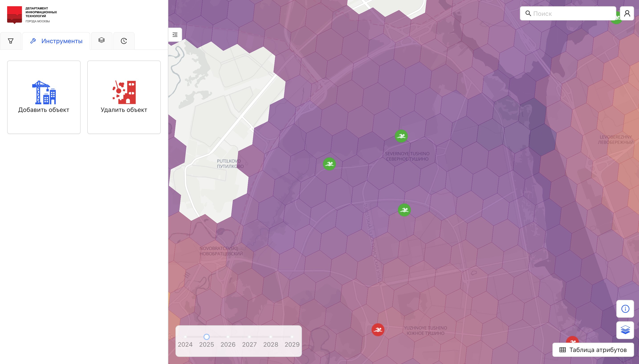Screen dimensions: 639x364
Task: Set timeline slider to 2027
Action: click(249, 337)
